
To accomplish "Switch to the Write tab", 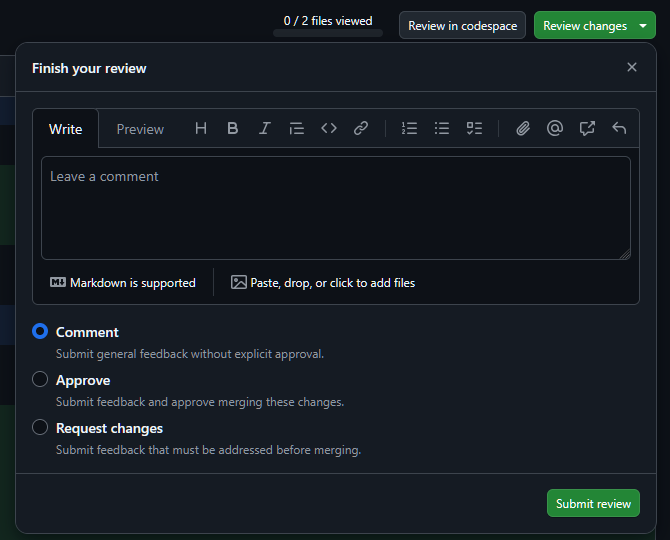I will click(65, 129).
